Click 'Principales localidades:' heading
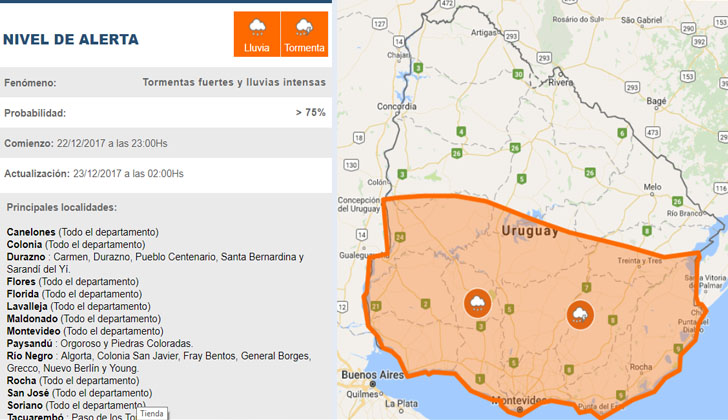 click(x=62, y=207)
